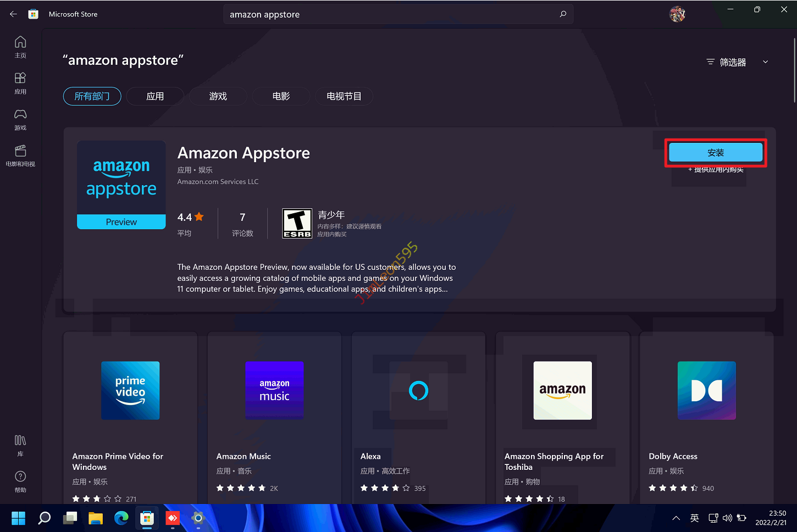The height and width of the screenshot is (532, 797).
Task: Click the 安装 install button
Action: tap(715, 153)
